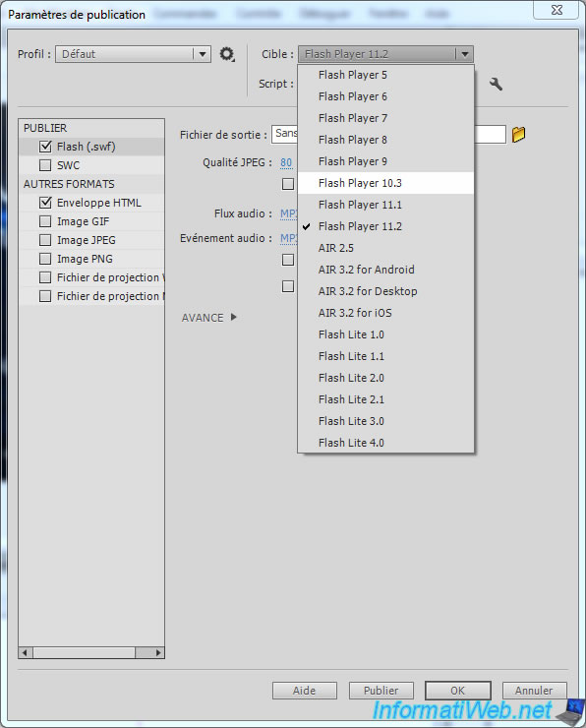Choose Flash Lite 3.0 target
This screenshot has height=728, width=586.
coord(385,421)
